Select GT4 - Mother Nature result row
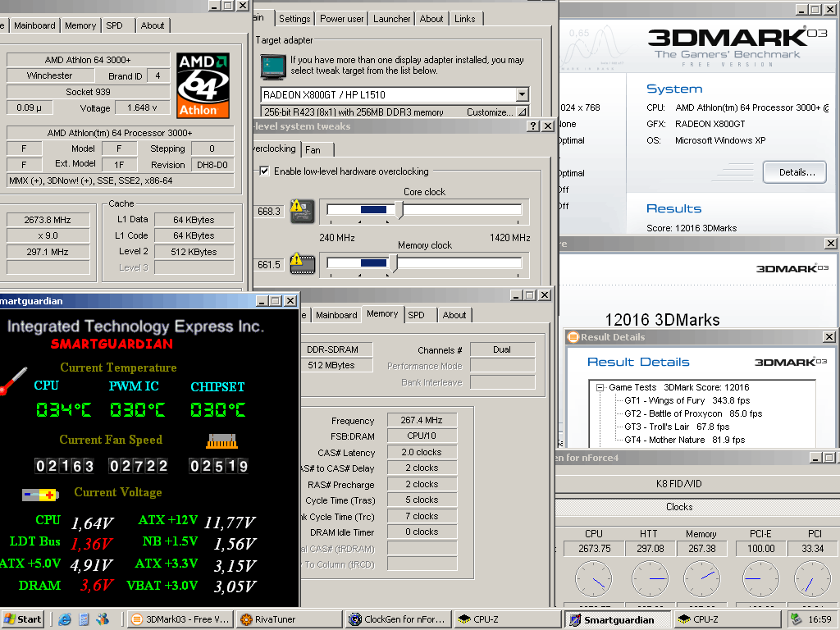 [x=684, y=440]
